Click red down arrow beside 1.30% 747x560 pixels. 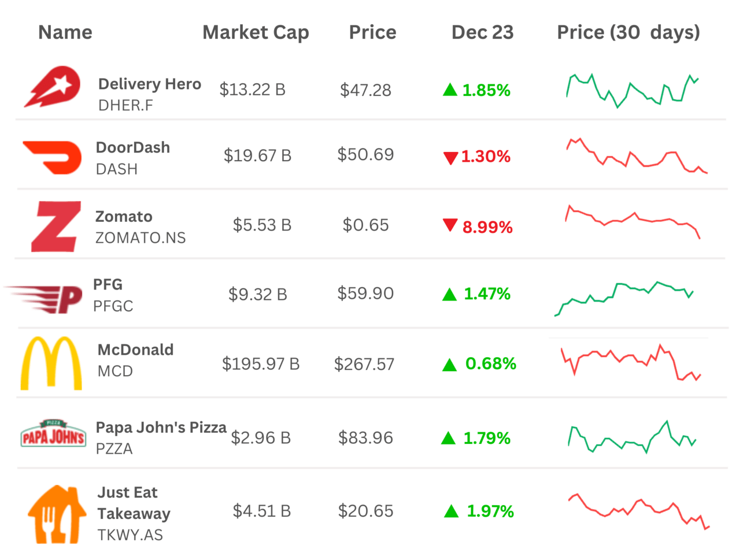450,158
